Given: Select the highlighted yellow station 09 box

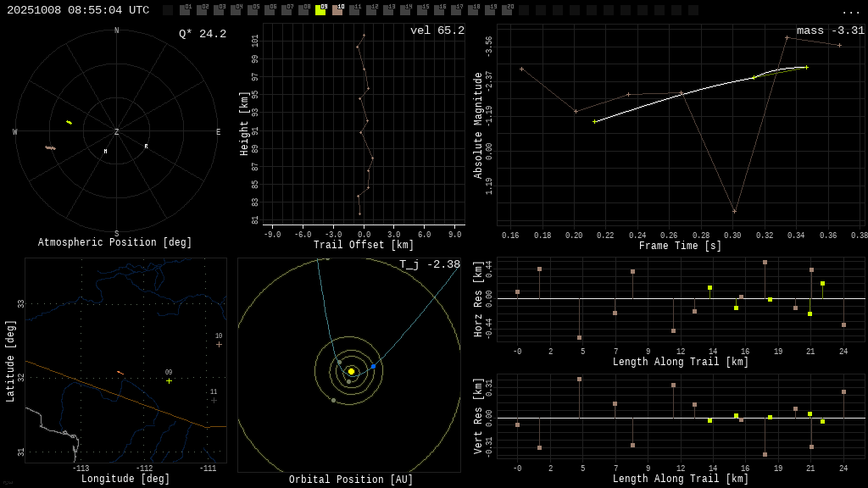Looking at the screenshot, I should click(x=320, y=10).
